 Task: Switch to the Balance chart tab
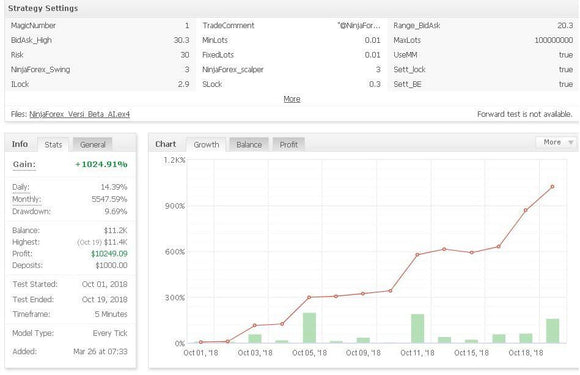pyautogui.click(x=249, y=145)
